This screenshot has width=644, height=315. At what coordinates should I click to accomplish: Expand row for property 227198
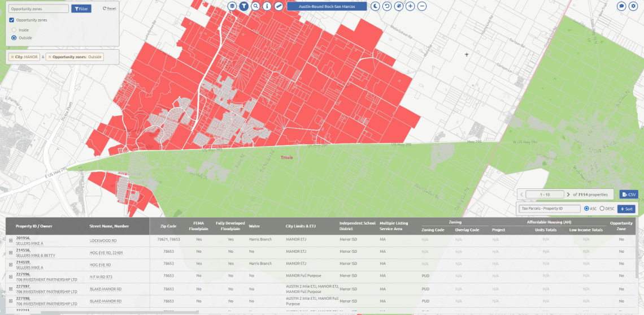click(x=11, y=301)
